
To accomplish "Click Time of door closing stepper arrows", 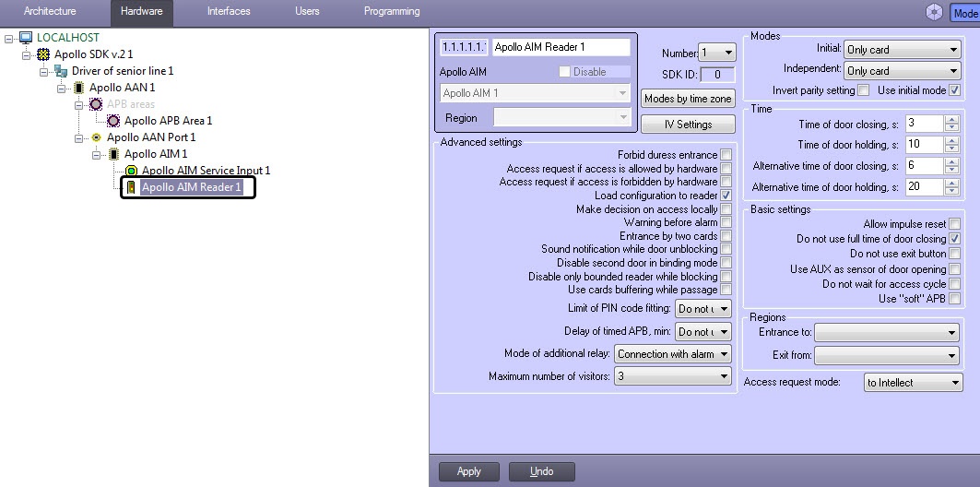I will (x=951, y=124).
